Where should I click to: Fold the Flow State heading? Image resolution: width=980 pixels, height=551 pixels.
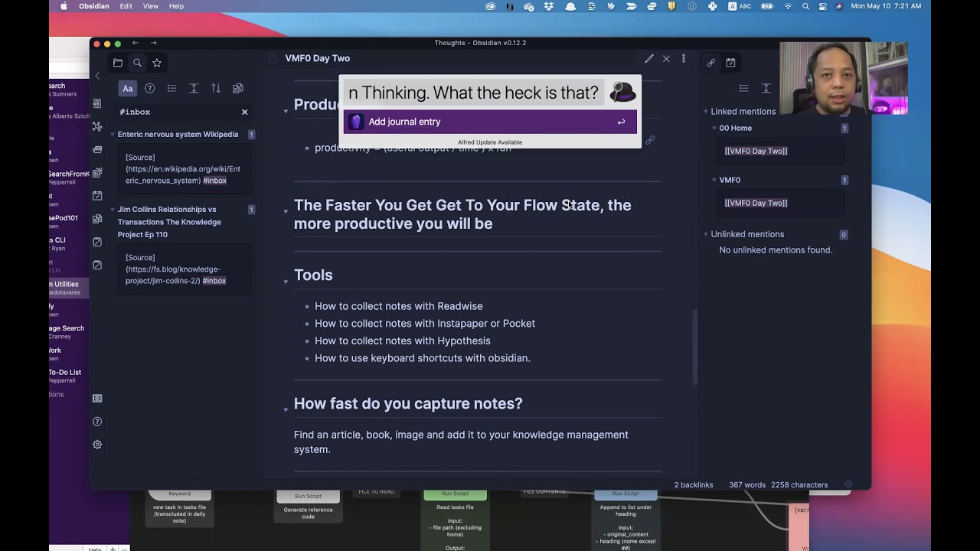pos(286,211)
